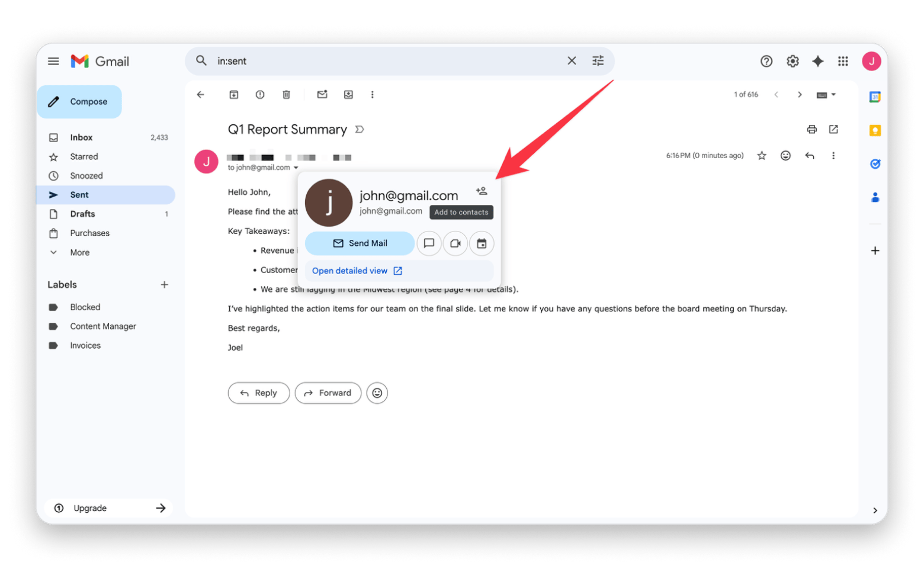Go to the Drafts folder
The height and width of the screenshot is (572, 924).
(x=82, y=214)
